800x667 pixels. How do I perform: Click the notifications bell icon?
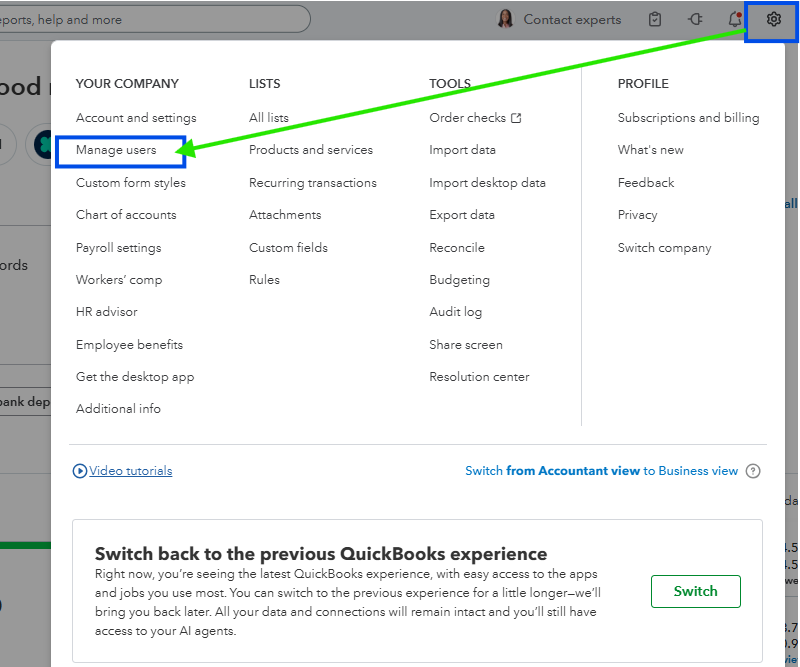(x=735, y=19)
